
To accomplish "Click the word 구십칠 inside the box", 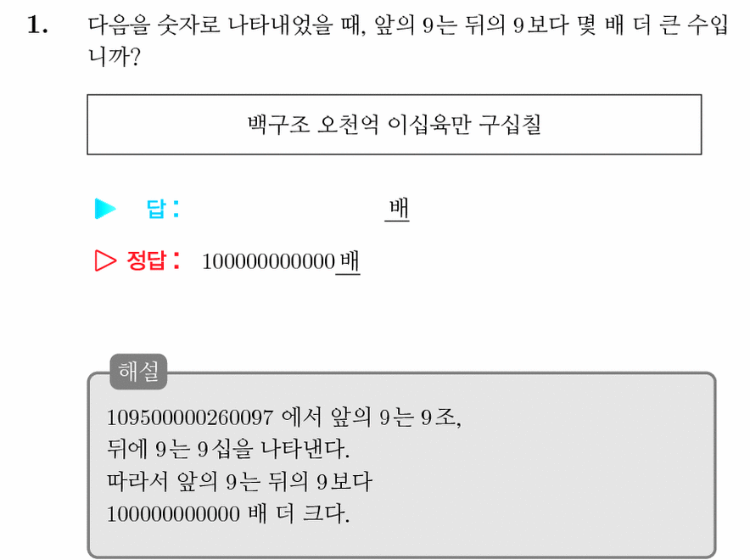I will (x=510, y=125).
